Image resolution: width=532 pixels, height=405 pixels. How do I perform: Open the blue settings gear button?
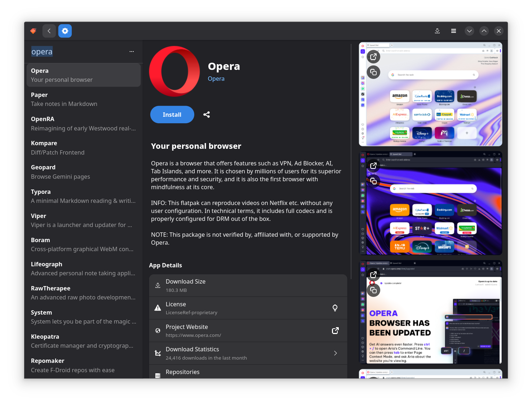click(x=65, y=31)
